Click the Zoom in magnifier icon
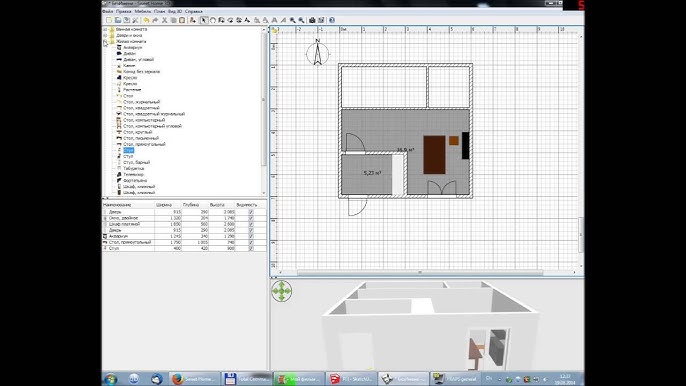686x386 pixels. tap(293, 20)
